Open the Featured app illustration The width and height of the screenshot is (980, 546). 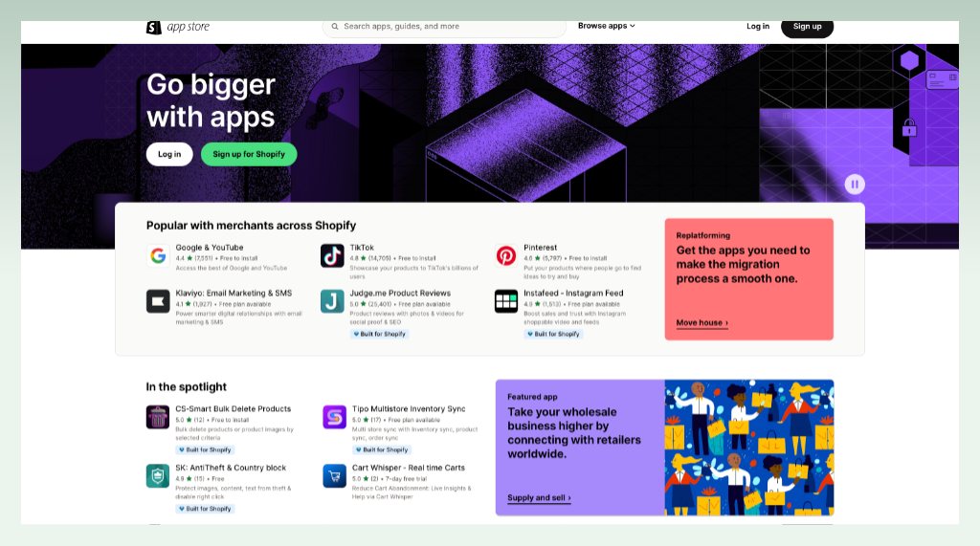point(748,448)
